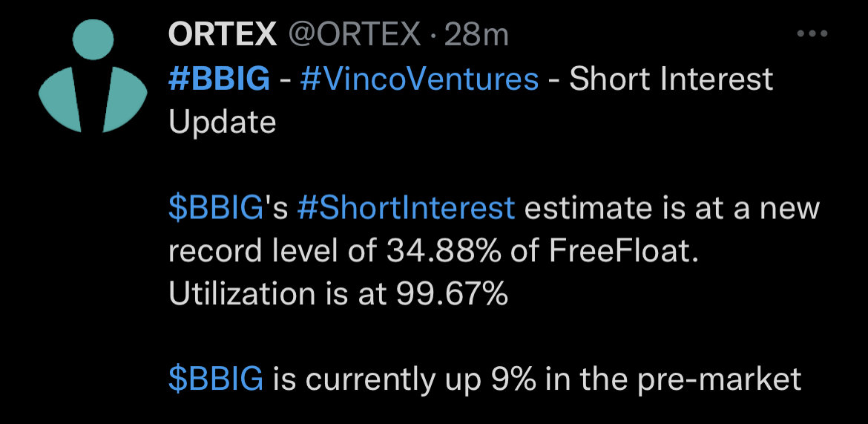Click $BBIG cashtag in pre-market line

(216, 380)
